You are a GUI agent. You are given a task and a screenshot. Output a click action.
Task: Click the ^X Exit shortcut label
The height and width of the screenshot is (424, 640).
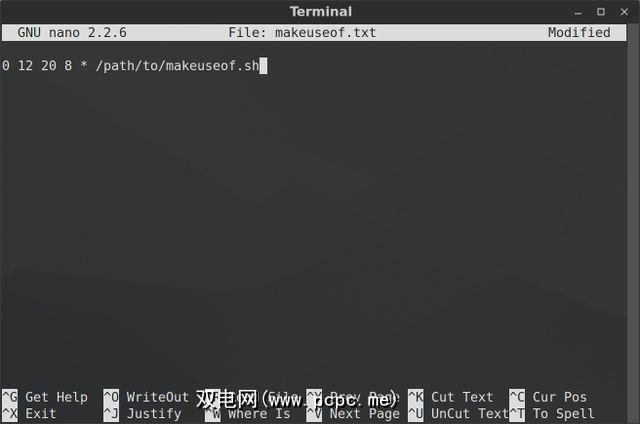point(29,413)
